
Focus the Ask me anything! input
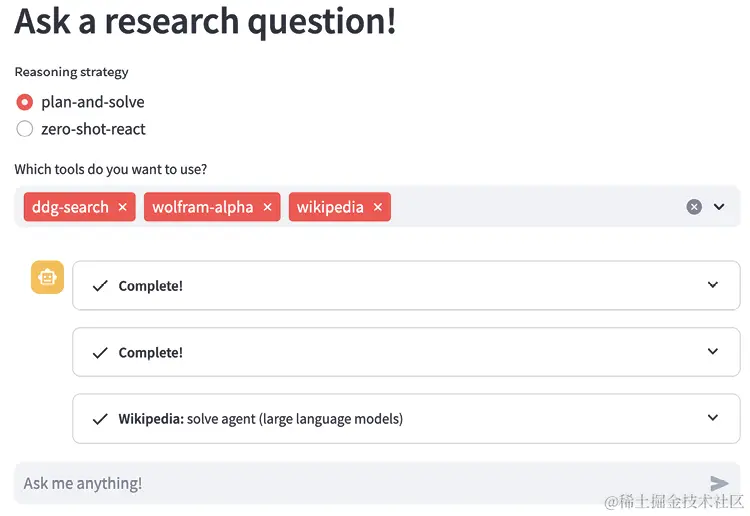pyautogui.click(x=350, y=483)
